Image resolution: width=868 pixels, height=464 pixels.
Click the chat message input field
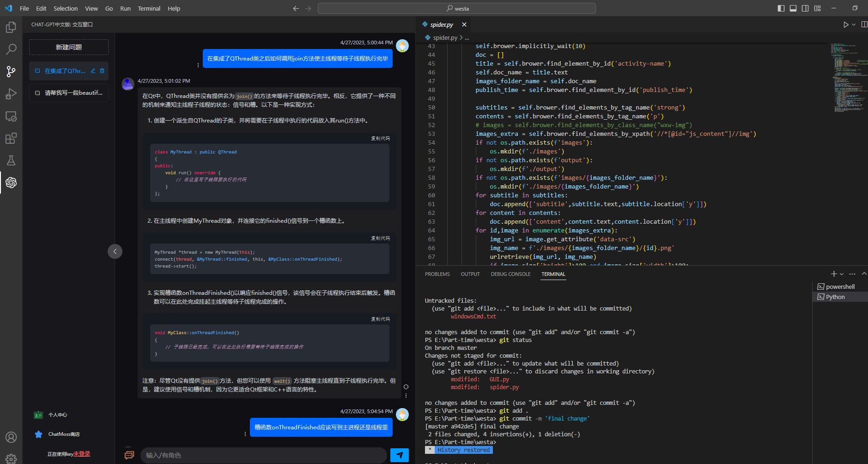[x=263, y=455]
